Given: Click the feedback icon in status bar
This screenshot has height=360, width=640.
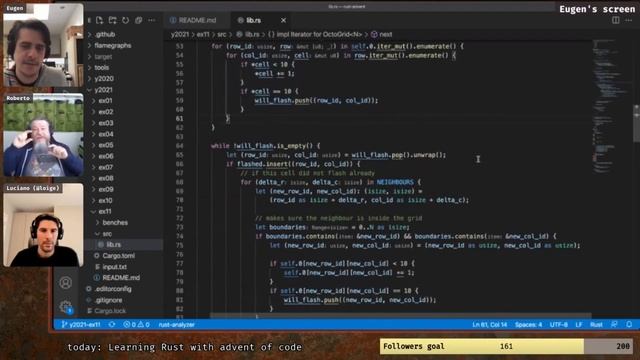Looking at the screenshot, I should point(614,324).
